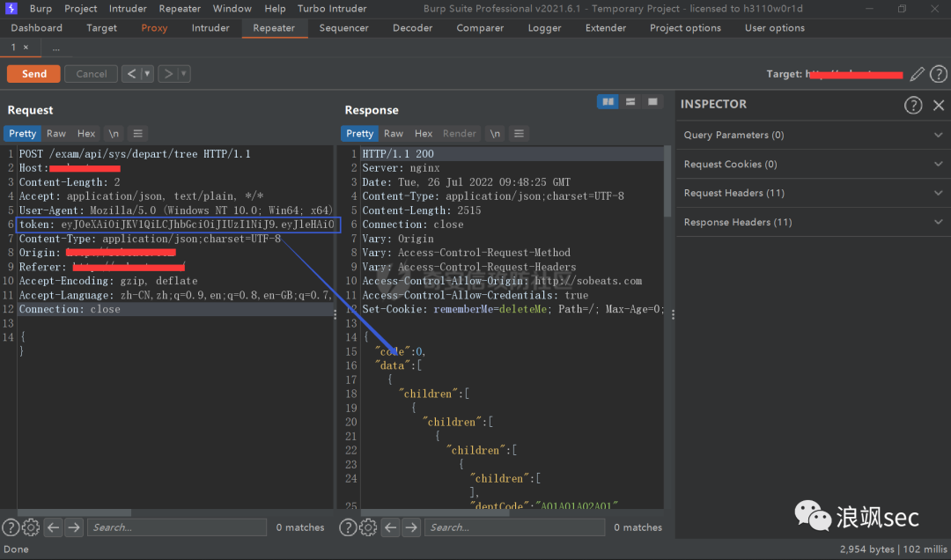Open Response search help icon
Screen dimensions: 951x560
pos(348,527)
